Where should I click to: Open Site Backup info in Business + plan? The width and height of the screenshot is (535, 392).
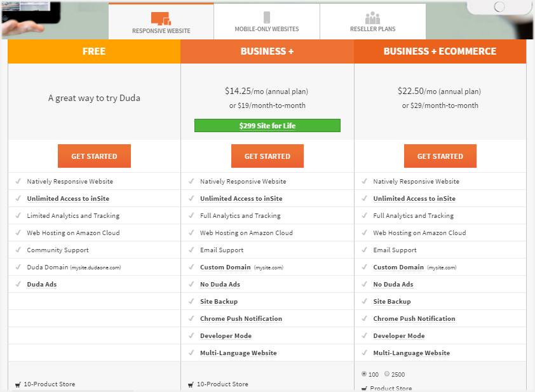click(x=219, y=302)
